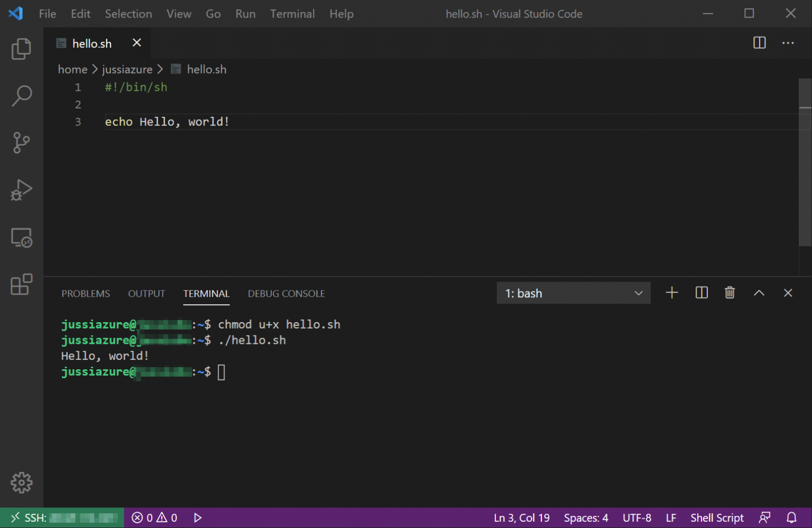The height and width of the screenshot is (528, 812).
Task: Create a new terminal with plus icon
Action: 671,293
